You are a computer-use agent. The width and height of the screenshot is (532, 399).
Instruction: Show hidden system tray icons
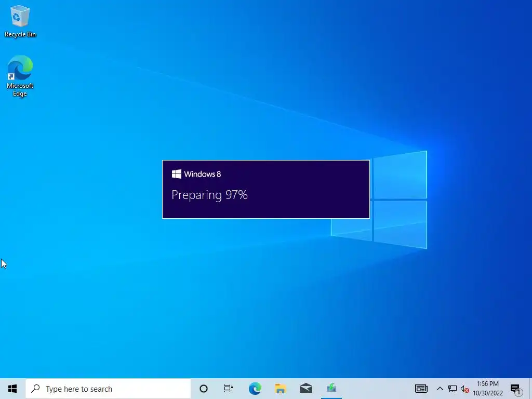(x=440, y=389)
